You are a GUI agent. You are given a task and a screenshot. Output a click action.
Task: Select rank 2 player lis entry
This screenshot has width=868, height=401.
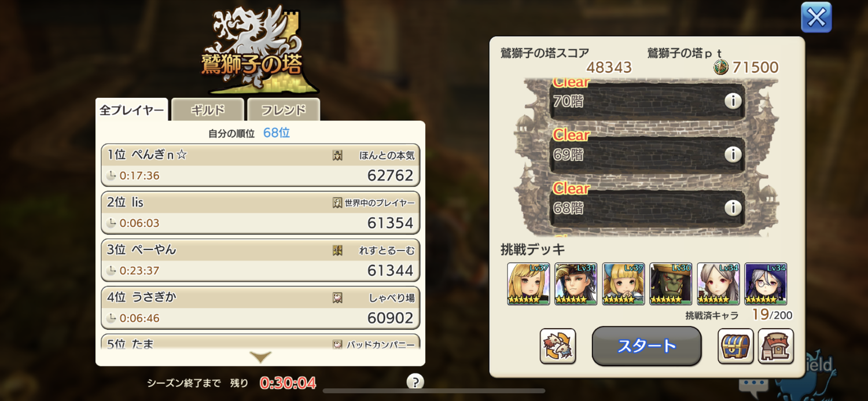pyautogui.click(x=260, y=212)
